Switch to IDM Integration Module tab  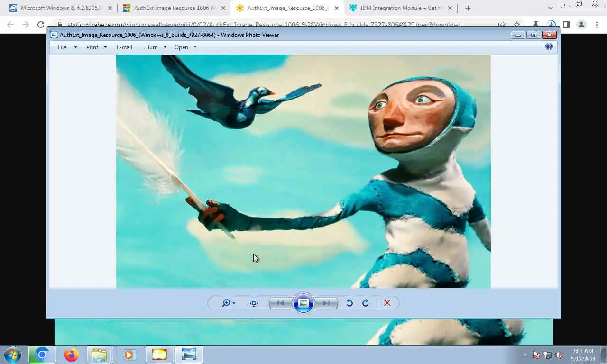pyautogui.click(x=401, y=8)
